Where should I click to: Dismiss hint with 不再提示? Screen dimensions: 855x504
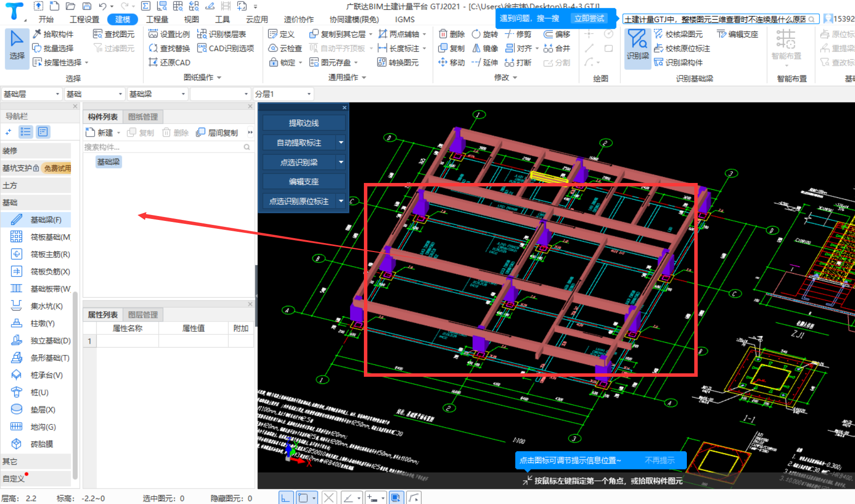(x=659, y=460)
